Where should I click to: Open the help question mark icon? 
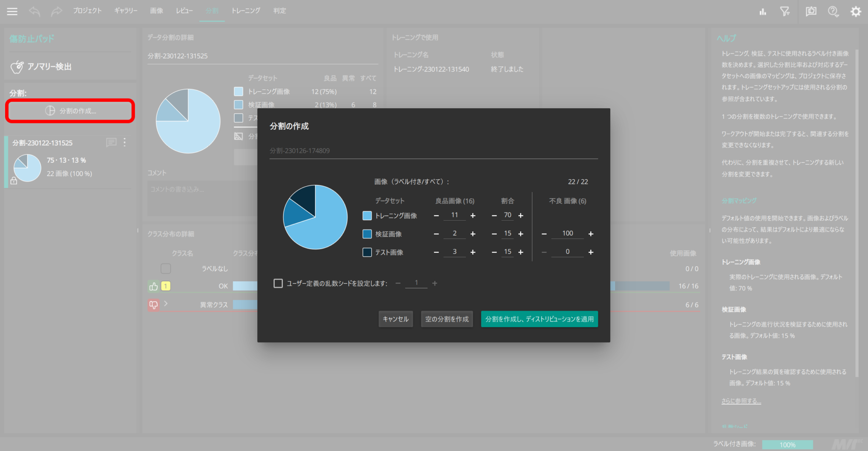coord(833,11)
